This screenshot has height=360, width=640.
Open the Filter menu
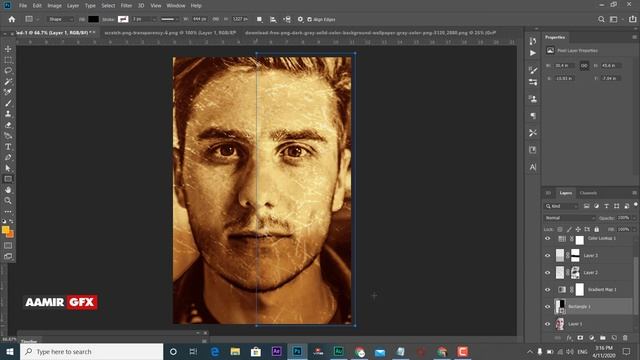click(126, 6)
